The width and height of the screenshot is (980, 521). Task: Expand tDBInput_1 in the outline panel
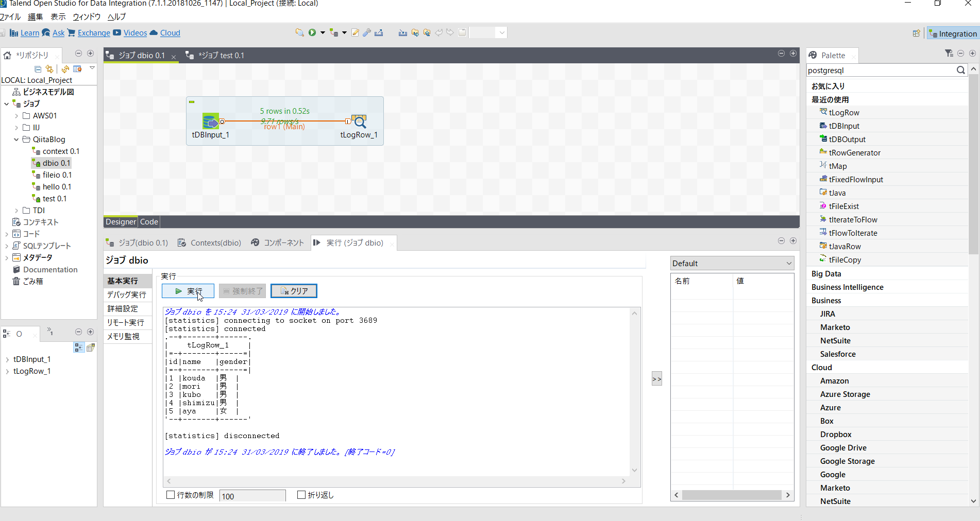(x=7, y=359)
